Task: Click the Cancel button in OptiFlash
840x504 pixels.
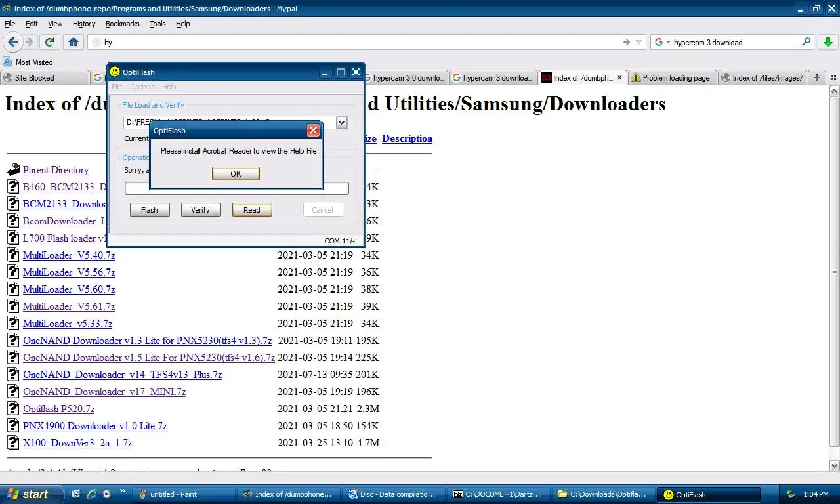Action: tap(322, 210)
